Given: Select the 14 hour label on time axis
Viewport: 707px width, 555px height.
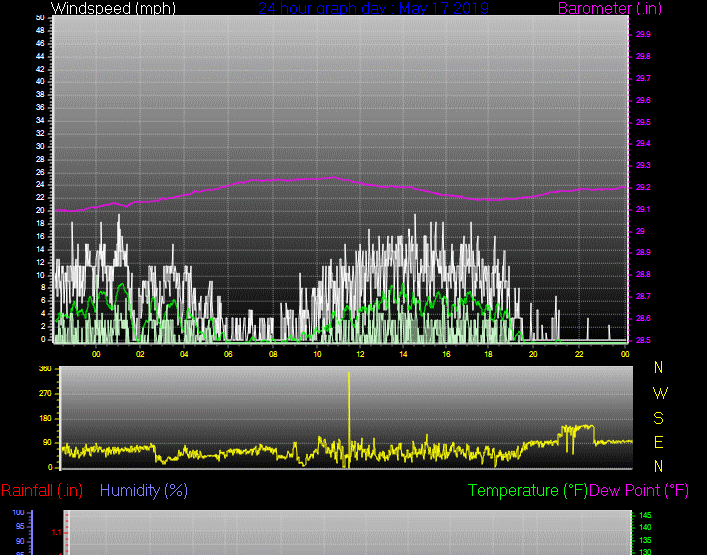Looking at the screenshot, I should (403, 354).
